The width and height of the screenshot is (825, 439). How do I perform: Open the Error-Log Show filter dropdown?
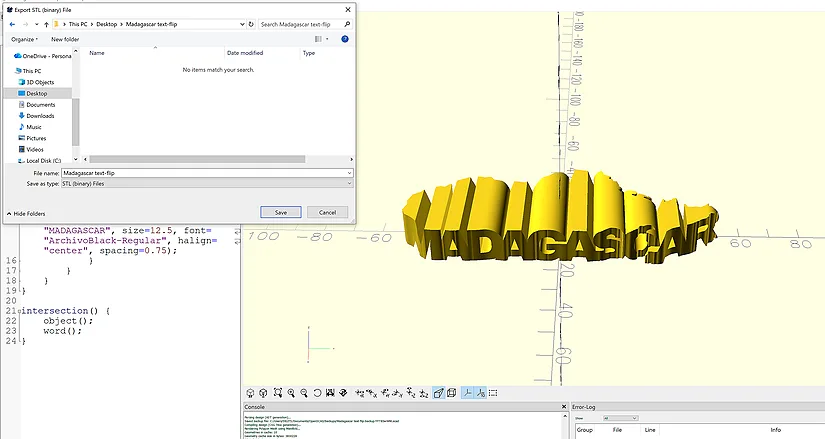pyautogui.click(x=620, y=418)
